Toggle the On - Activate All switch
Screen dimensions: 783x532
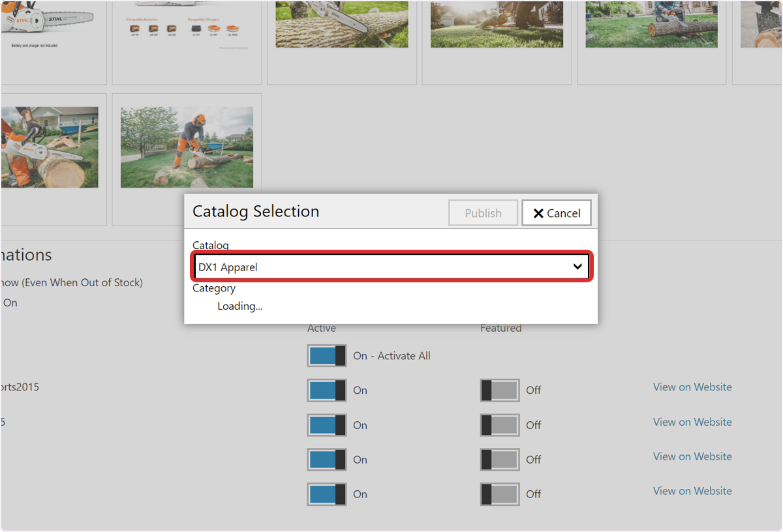(x=327, y=356)
